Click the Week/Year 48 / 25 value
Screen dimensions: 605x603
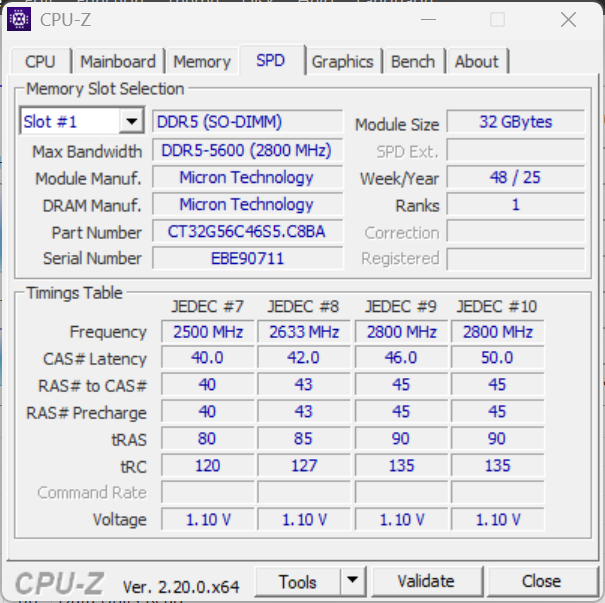pyautogui.click(x=515, y=177)
